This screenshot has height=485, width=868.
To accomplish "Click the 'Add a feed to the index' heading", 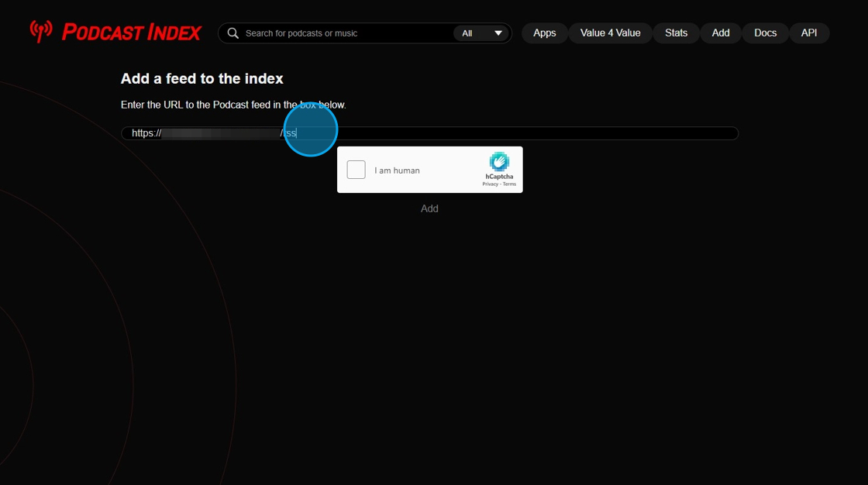I will pos(202,78).
